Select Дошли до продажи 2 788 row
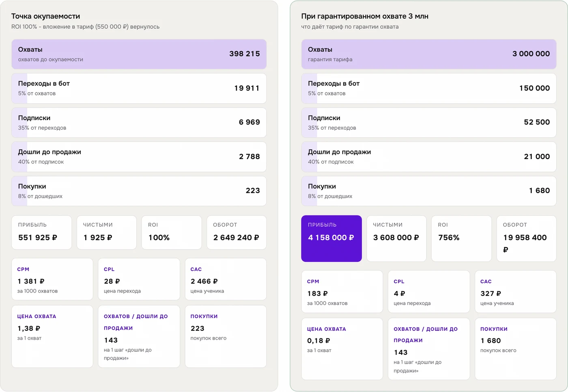Image resolution: width=568 pixels, height=392 pixels. 139,157
